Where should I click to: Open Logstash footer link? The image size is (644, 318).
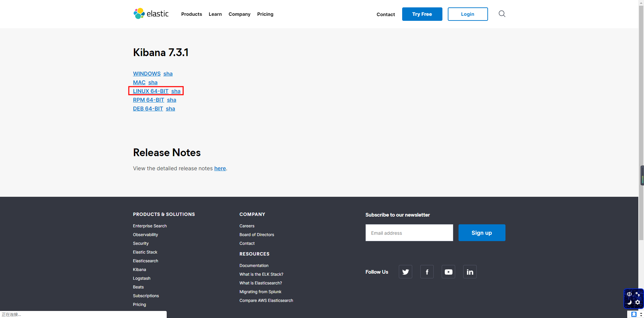(x=142, y=278)
